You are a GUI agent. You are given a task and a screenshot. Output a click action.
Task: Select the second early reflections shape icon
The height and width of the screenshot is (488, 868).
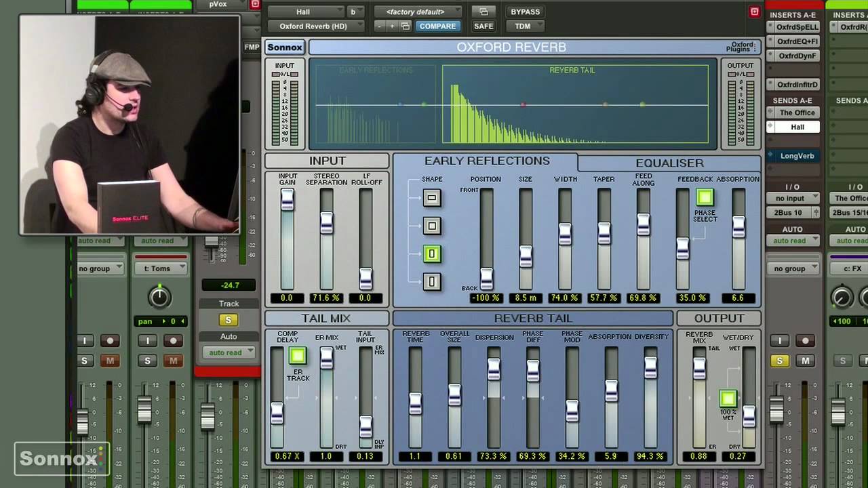click(x=432, y=226)
